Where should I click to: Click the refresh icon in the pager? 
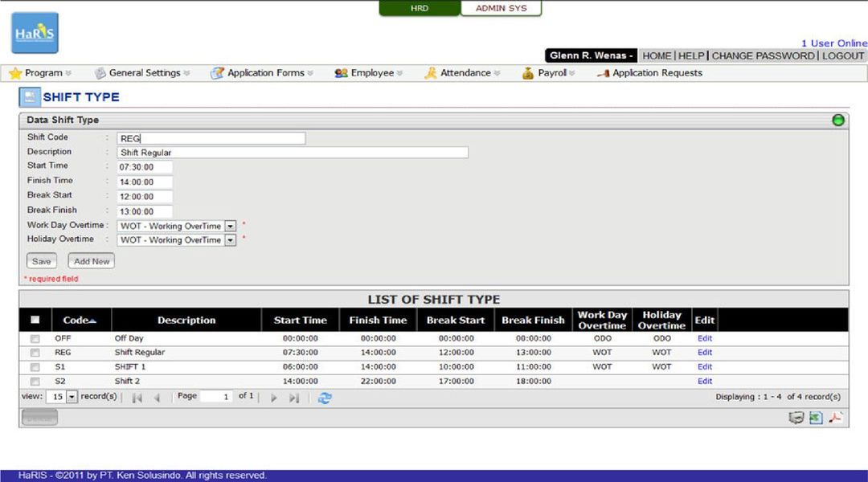click(x=325, y=398)
